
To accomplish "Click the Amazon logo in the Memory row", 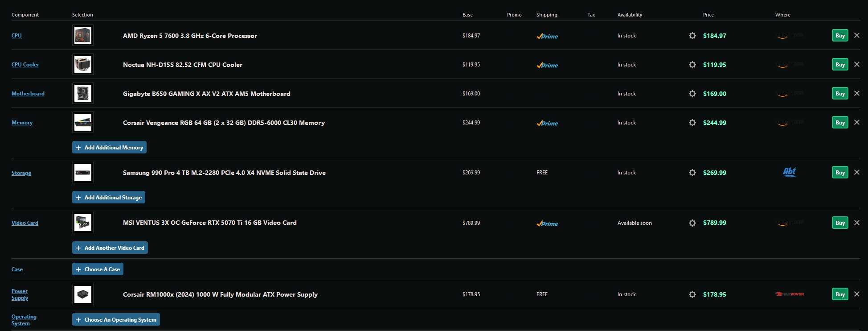I will click(x=789, y=122).
